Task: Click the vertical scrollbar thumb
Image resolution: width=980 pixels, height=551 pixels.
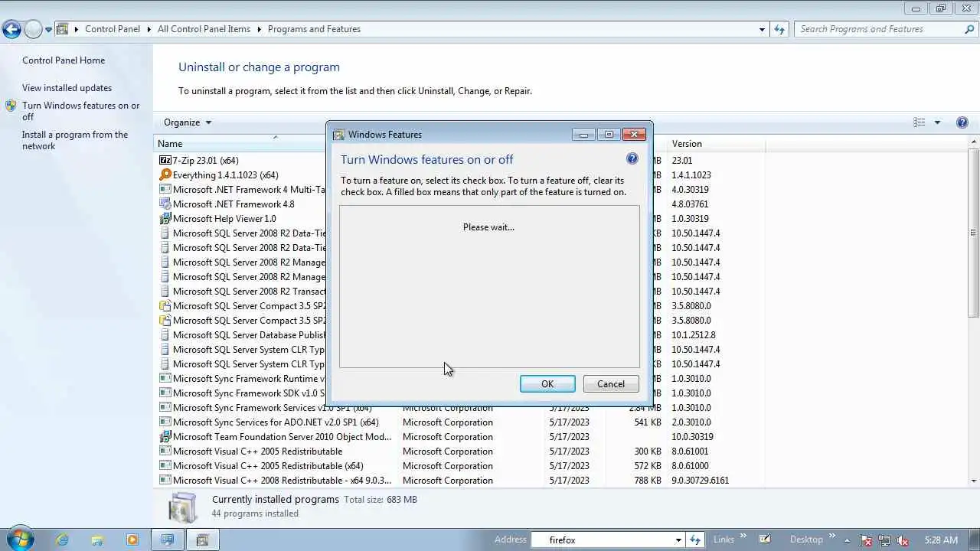Action: click(974, 233)
